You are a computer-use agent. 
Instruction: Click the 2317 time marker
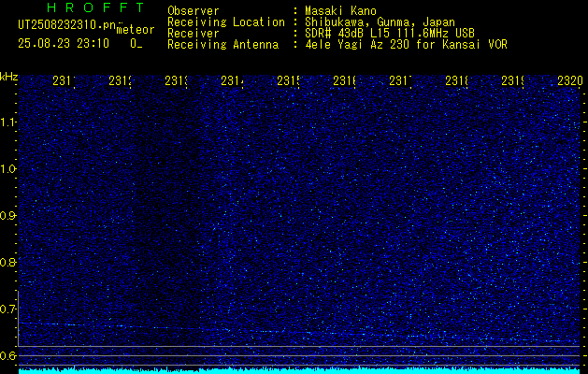[400, 80]
